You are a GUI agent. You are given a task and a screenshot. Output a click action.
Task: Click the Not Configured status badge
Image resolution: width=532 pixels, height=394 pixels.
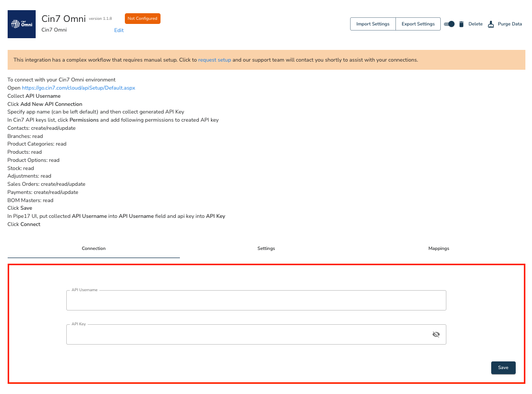click(x=143, y=19)
